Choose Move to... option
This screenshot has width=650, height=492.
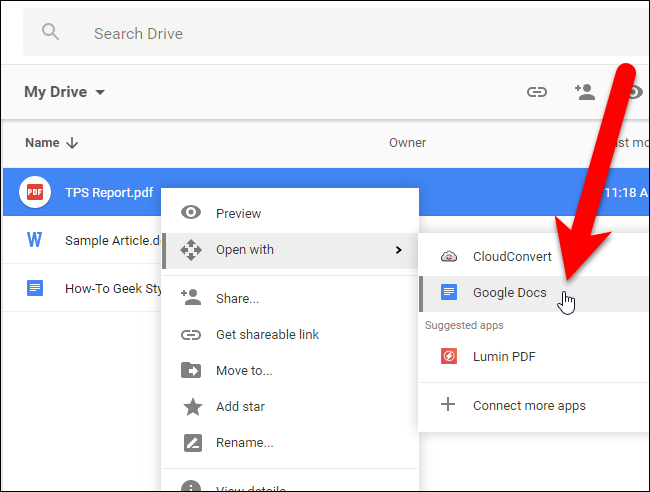point(244,371)
